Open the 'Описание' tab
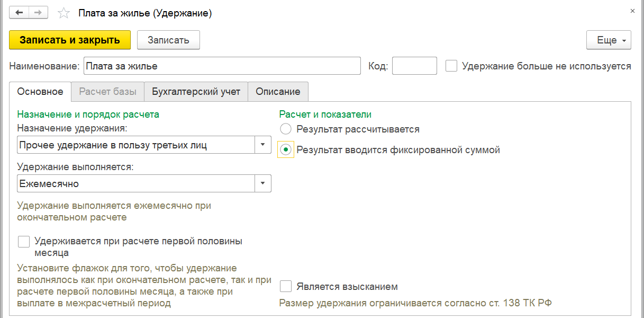This screenshot has height=318, width=644. pos(278,92)
